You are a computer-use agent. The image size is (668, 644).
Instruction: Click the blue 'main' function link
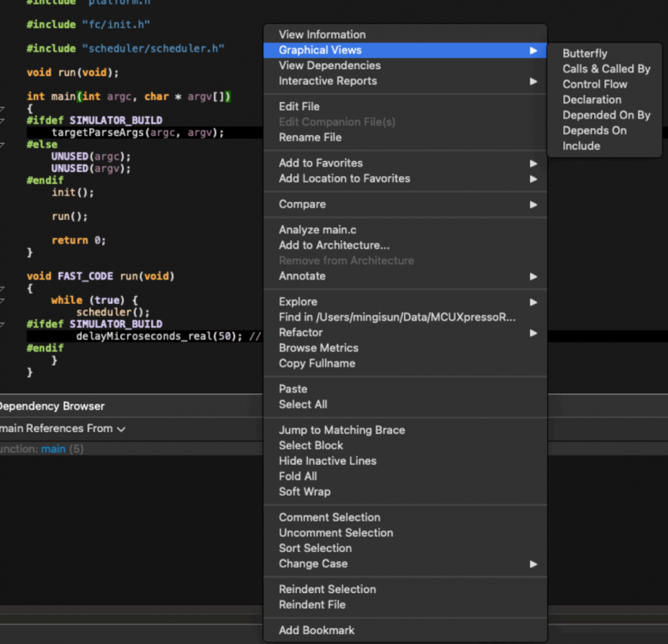point(53,448)
